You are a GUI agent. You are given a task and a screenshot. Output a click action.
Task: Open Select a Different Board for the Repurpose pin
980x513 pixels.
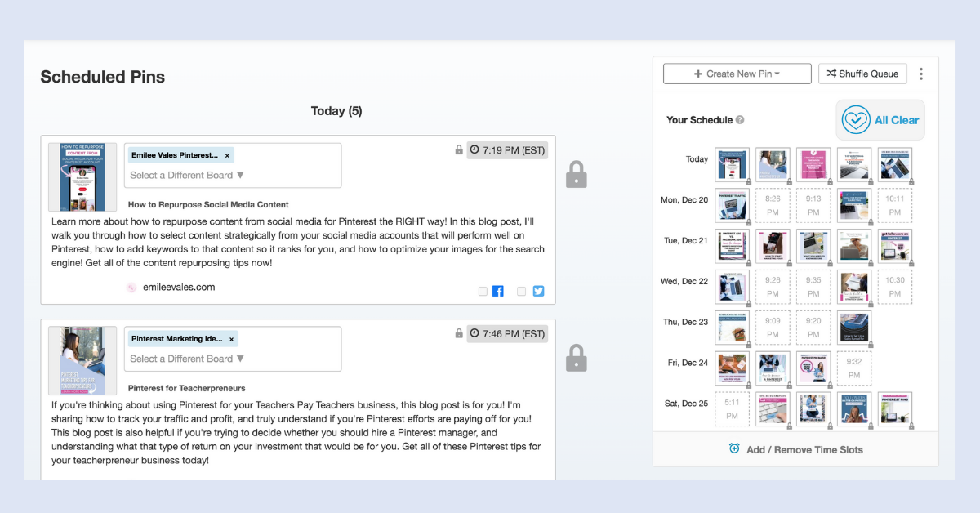click(x=187, y=175)
